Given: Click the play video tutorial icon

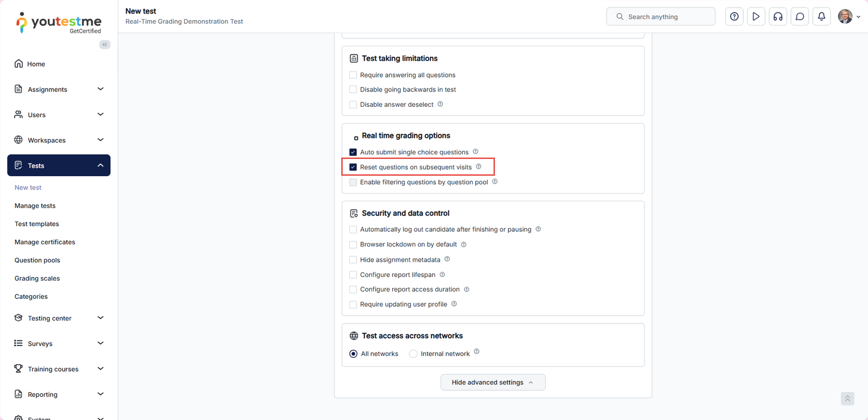Looking at the screenshot, I should pyautogui.click(x=756, y=17).
